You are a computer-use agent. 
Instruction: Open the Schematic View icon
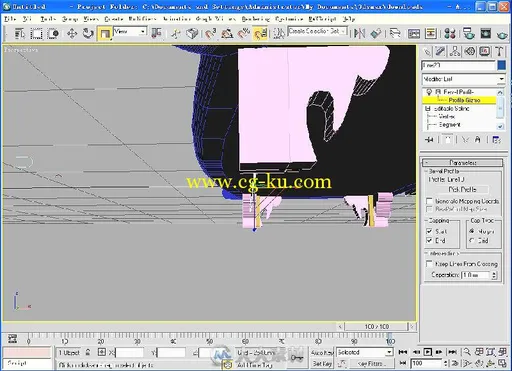431,34
